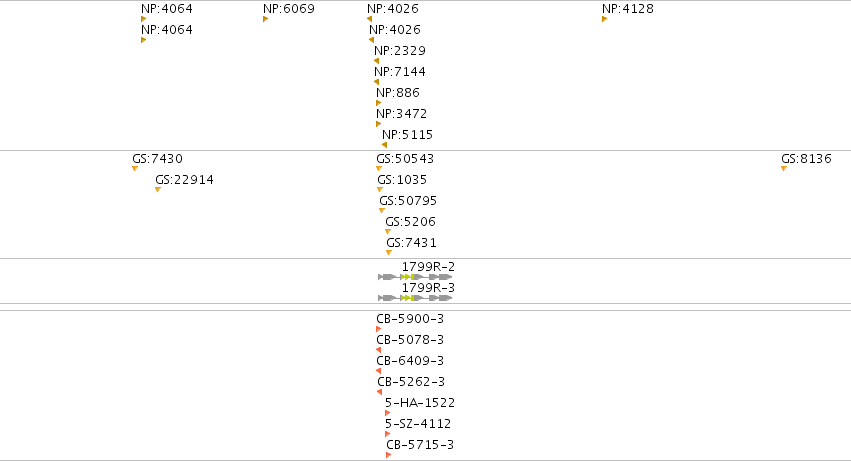
Task: Select the CB-6409-3 feature label
Action: (x=410, y=361)
